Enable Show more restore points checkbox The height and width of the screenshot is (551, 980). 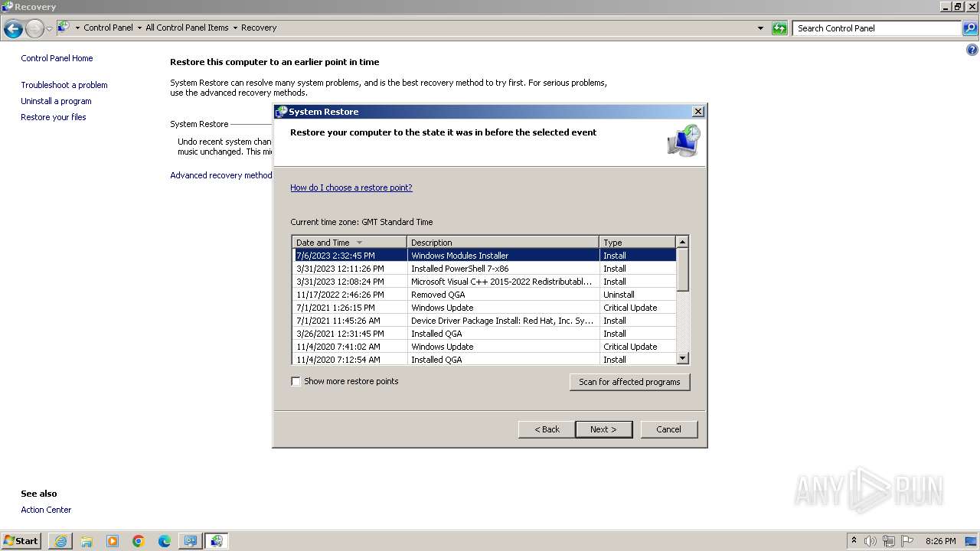[x=296, y=381]
